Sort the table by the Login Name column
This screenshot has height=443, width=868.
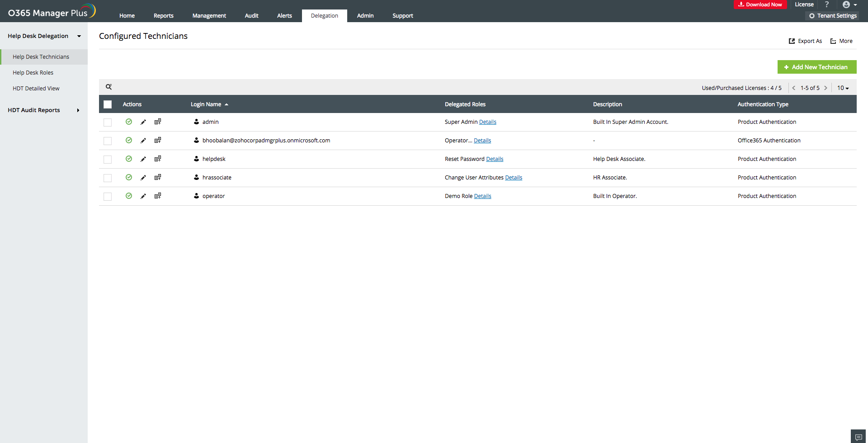(206, 104)
